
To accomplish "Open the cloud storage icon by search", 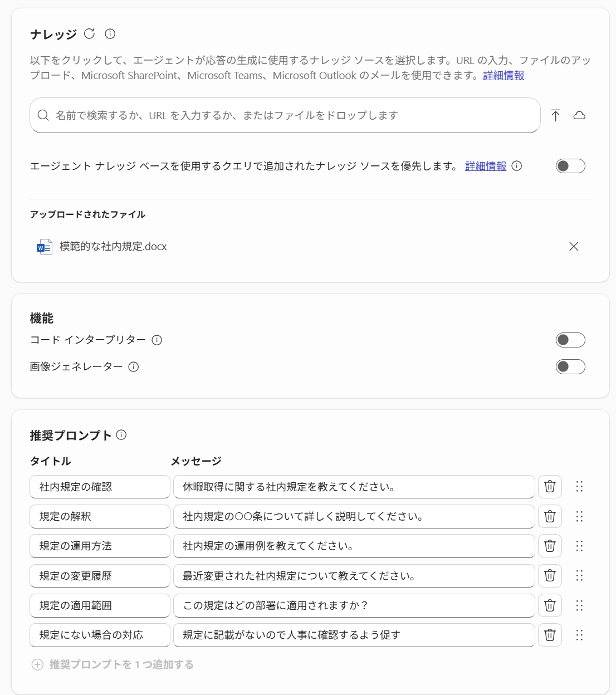I will [579, 115].
